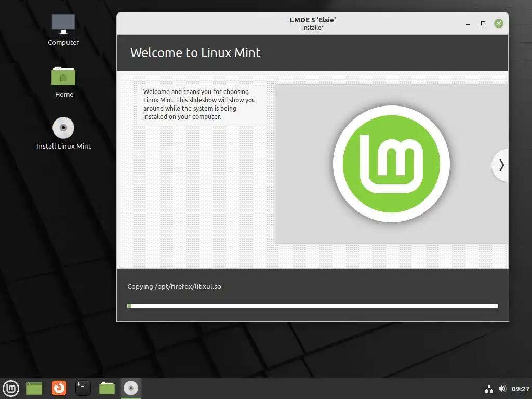Click the 'Copying /opt/firefox/libxul.so' status text
The height and width of the screenshot is (399, 532).
pyautogui.click(x=174, y=286)
